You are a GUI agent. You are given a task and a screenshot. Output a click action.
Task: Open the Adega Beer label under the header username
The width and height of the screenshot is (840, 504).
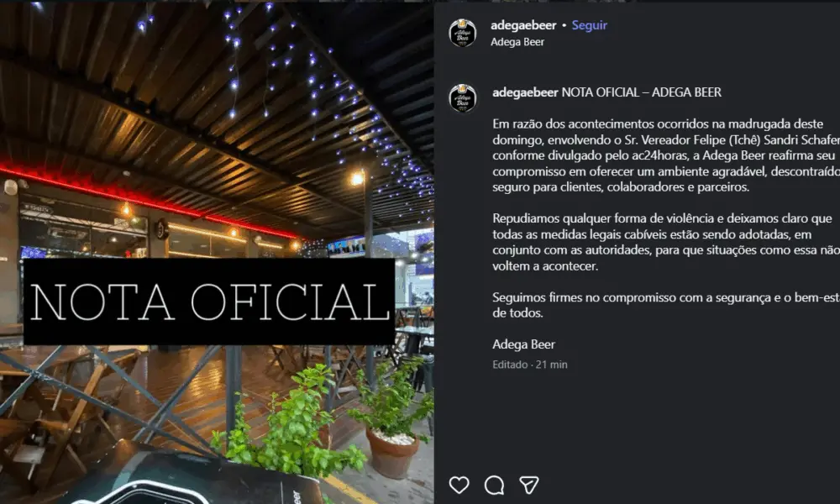pos(517,42)
